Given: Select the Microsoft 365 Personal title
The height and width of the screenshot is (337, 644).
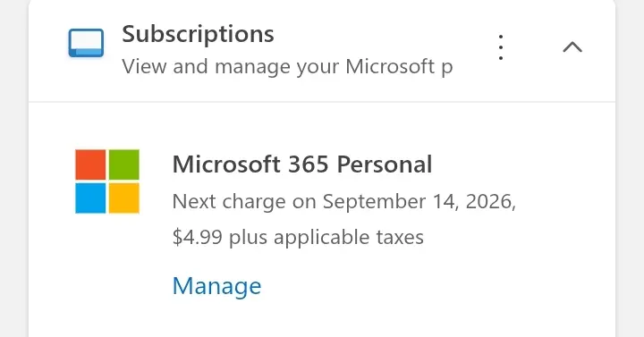Looking at the screenshot, I should tap(302, 164).
